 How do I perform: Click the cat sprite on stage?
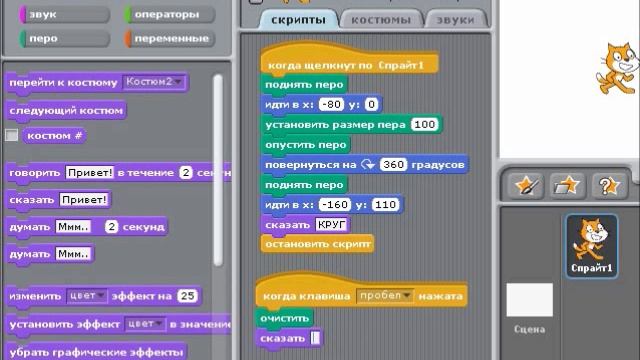point(617,68)
